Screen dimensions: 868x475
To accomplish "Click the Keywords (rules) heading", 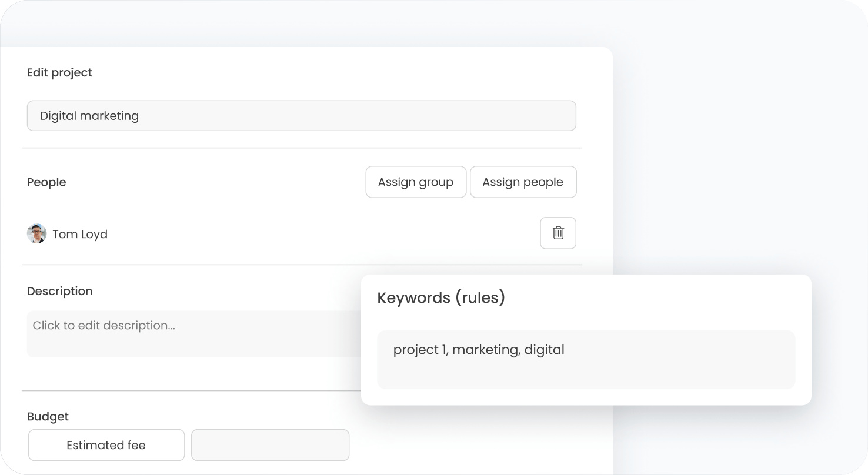I will [x=441, y=297].
